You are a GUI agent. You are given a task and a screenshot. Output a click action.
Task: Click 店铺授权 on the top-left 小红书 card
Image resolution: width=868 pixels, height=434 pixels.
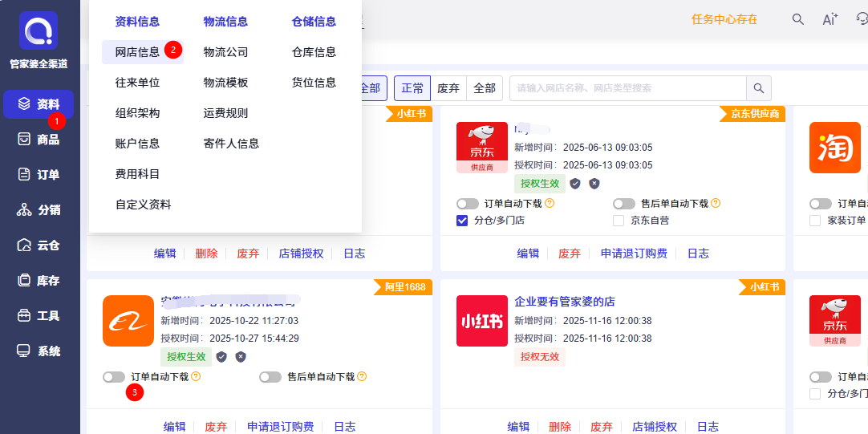coord(301,254)
